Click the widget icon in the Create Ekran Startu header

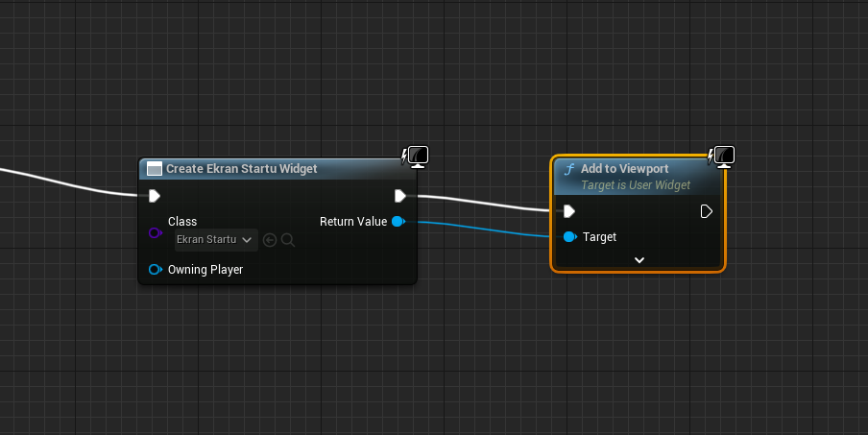(x=155, y=169)
